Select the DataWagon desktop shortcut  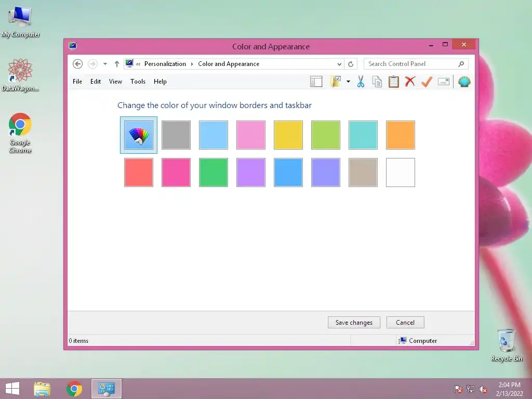(x=20, y=75)
